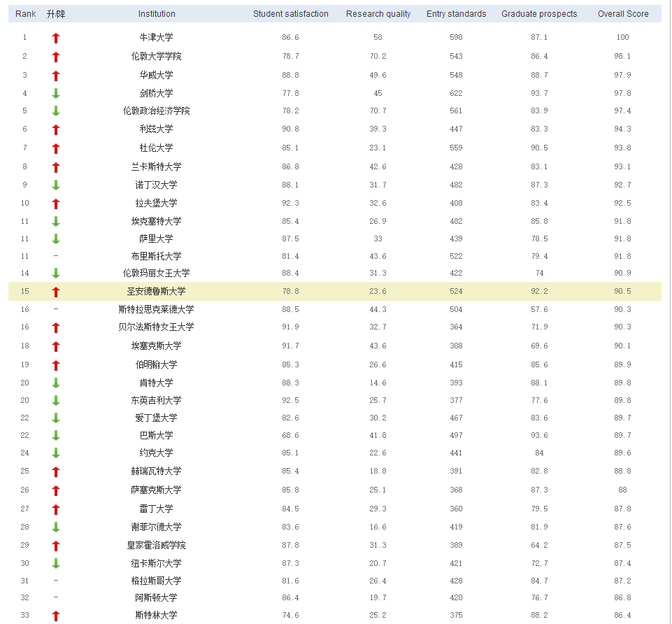Image resolution: width=672 pixels, height=624 pixels.
Task: Click red up arrow for 萨塞克斯大学
Action: [x=56, y=490]
